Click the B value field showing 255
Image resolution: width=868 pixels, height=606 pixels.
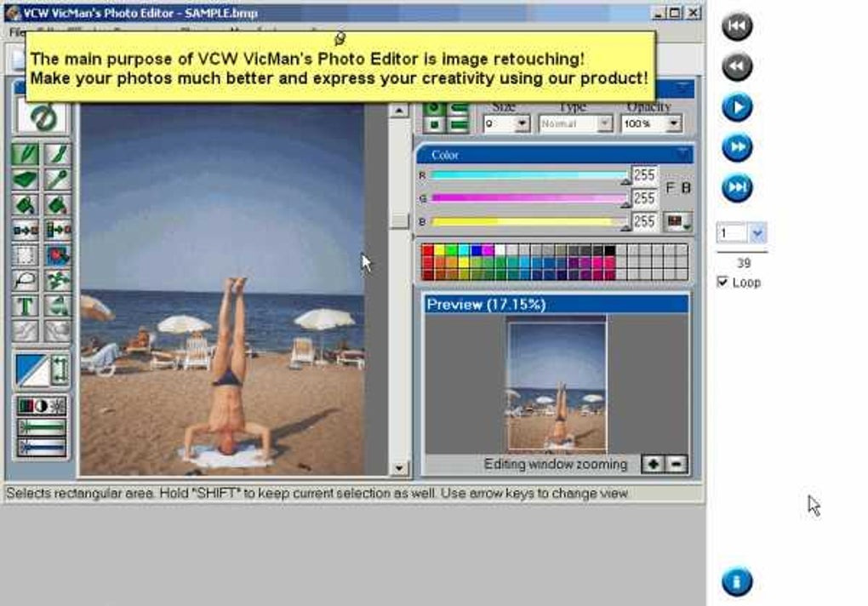click(645, 222)
